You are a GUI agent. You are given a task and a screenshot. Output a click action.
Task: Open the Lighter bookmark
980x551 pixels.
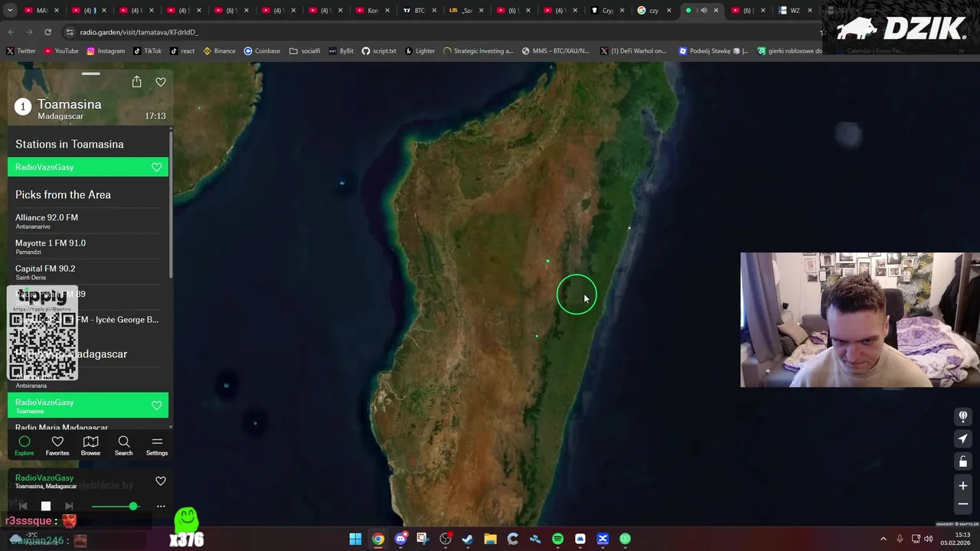coord(420,51)
